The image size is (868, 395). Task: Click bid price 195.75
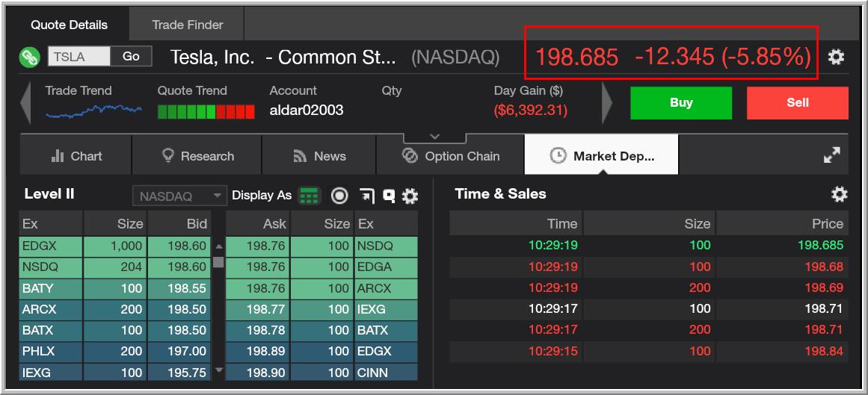point(179,373)
